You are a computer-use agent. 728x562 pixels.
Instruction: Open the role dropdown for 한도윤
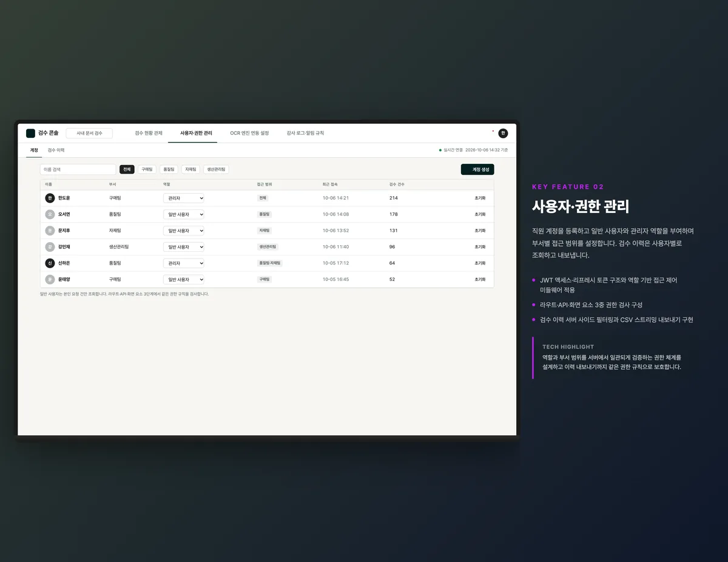[x=184, y=198]
